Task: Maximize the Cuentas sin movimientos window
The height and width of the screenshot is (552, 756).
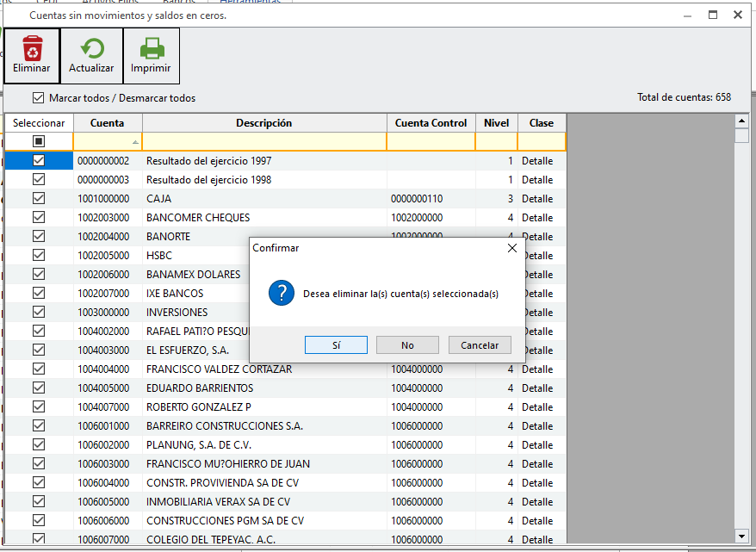Action: (713, 15)
